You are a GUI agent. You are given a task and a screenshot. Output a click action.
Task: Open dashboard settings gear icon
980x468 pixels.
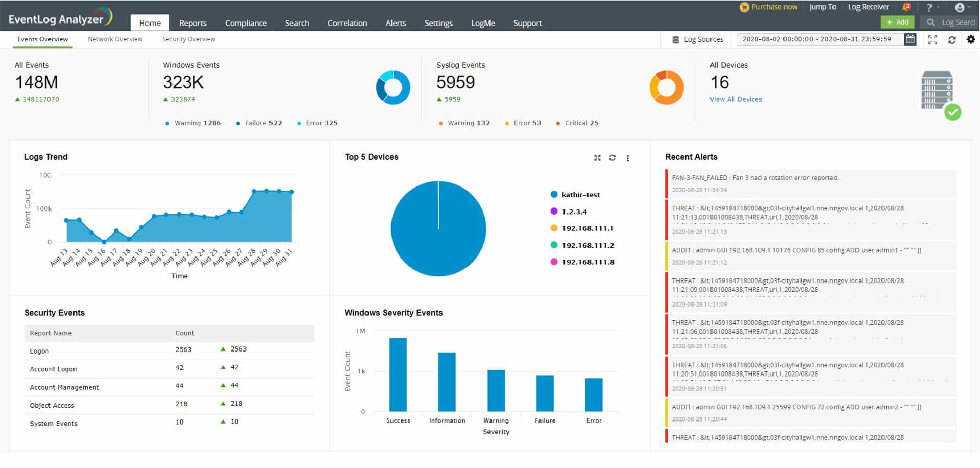[971, 39]
